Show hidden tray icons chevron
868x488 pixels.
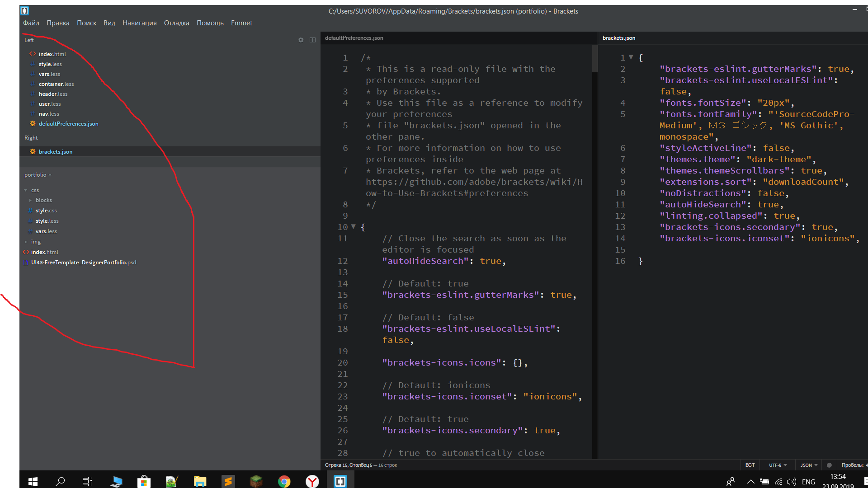[750, 482]
